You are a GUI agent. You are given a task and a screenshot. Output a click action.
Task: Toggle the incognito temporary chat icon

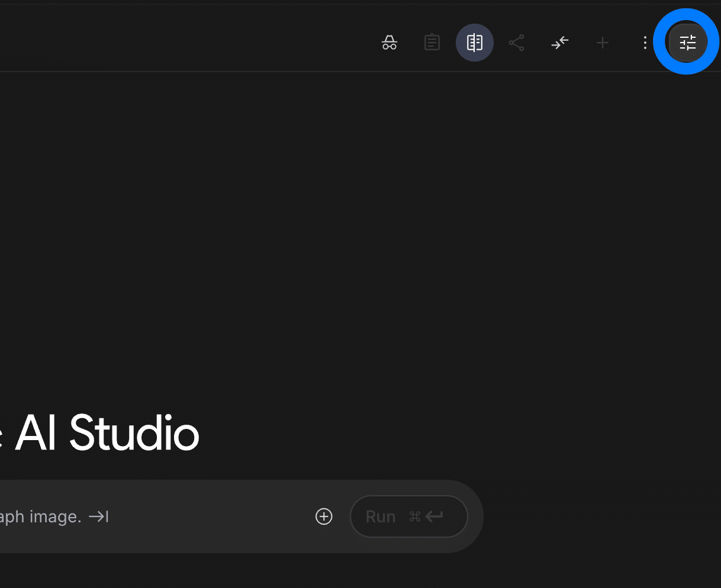(x=390, y=43)
